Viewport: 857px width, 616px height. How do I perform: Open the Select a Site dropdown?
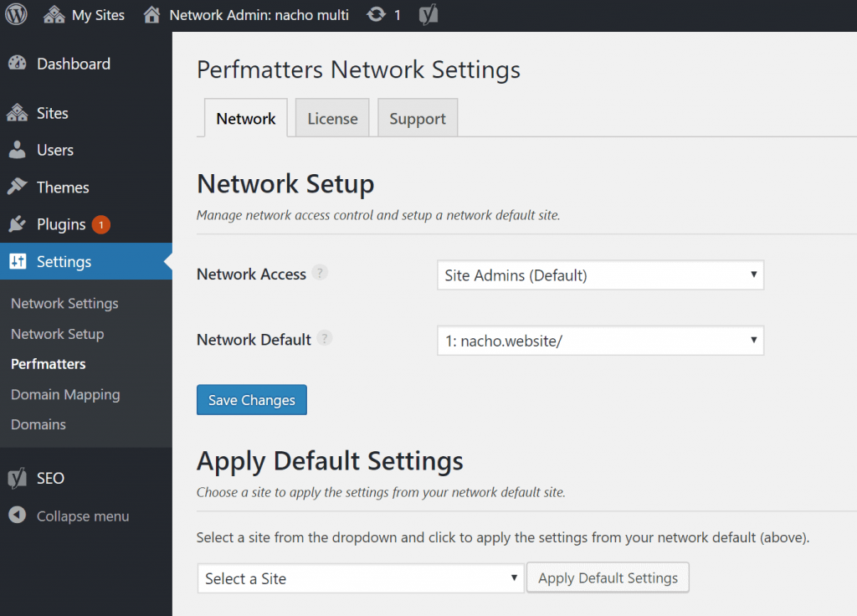(361, 578)
